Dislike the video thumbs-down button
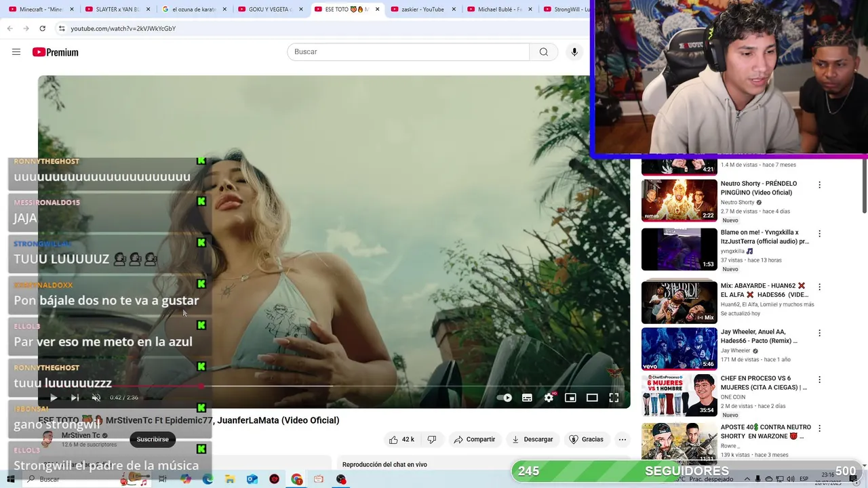Screen dimensions: 868x488 (432, 439)
